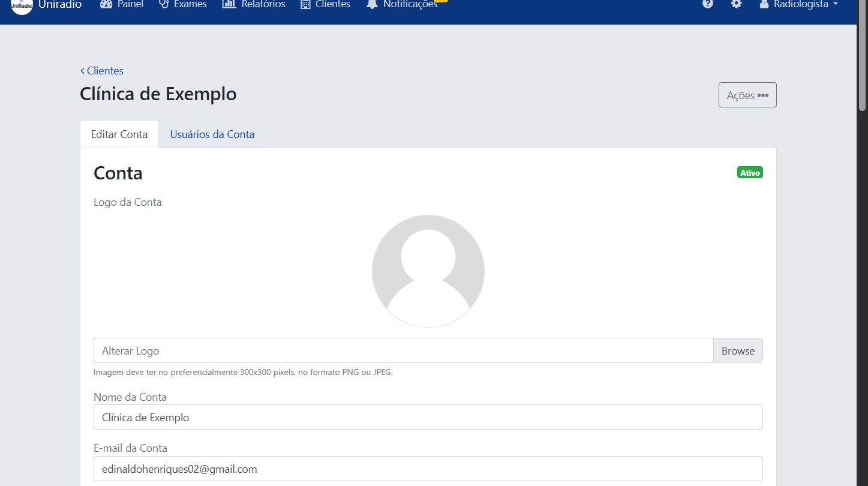This screenshot has width=868, height=486.
Task: Click Browse to choose logo file
Action: 737,351
